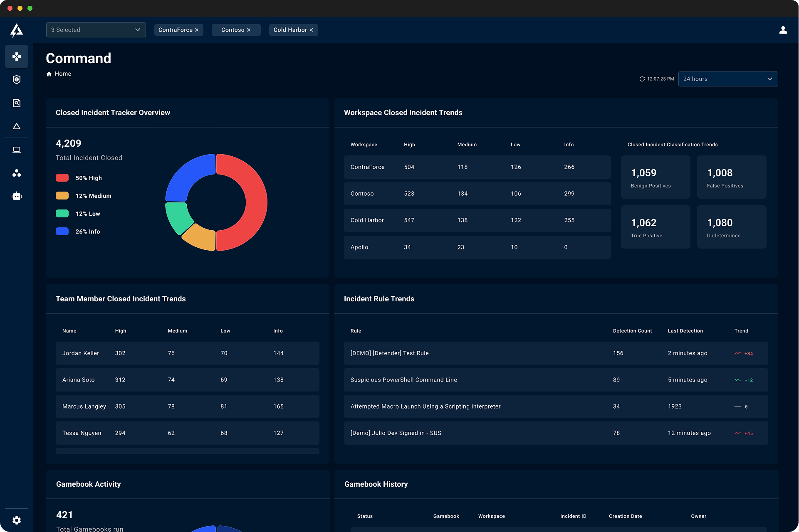Click the user profile icon
The height and width of the screenshot is (532, 799).
pos(783,30)
